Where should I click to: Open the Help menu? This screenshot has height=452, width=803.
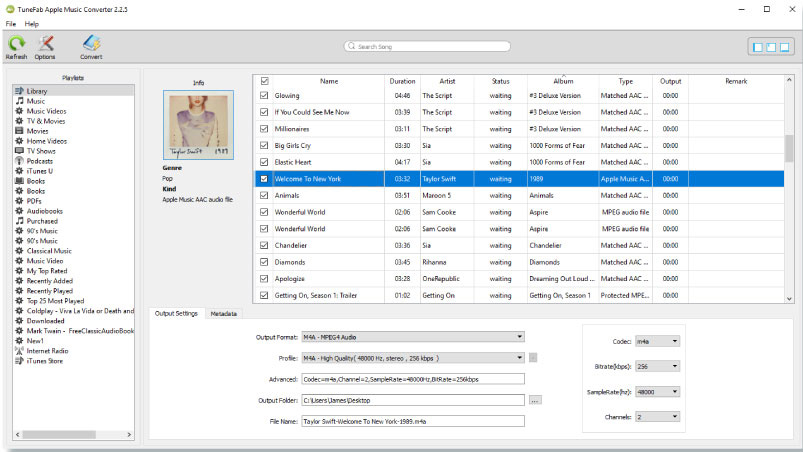coord(32,24)
